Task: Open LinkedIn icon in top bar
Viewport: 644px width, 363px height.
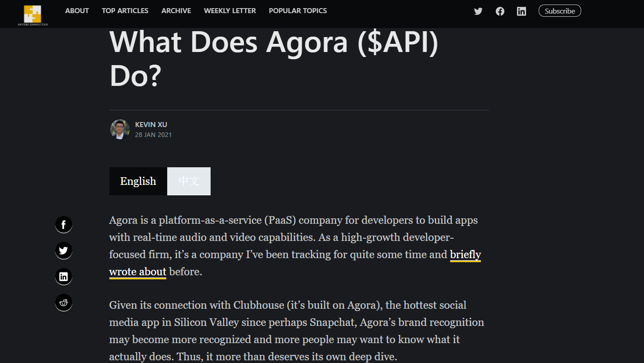Action: click(522, 11)
